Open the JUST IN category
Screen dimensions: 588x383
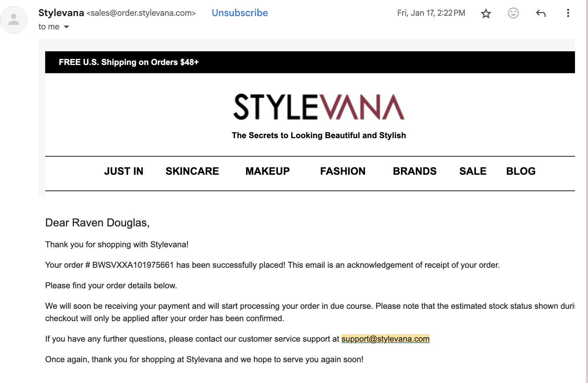pyautogui.click(x=124, y=171)
